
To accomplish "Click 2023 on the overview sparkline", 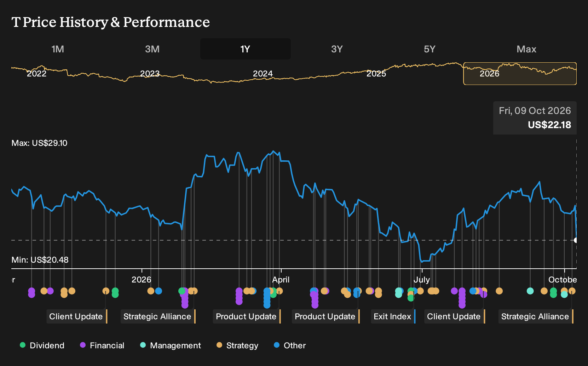I will 150,74.
